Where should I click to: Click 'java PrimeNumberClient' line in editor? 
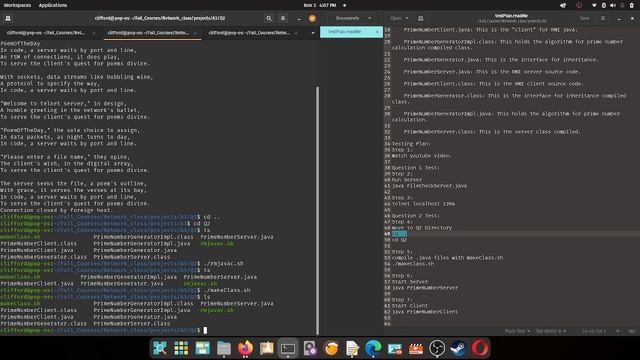pos(424,312)
